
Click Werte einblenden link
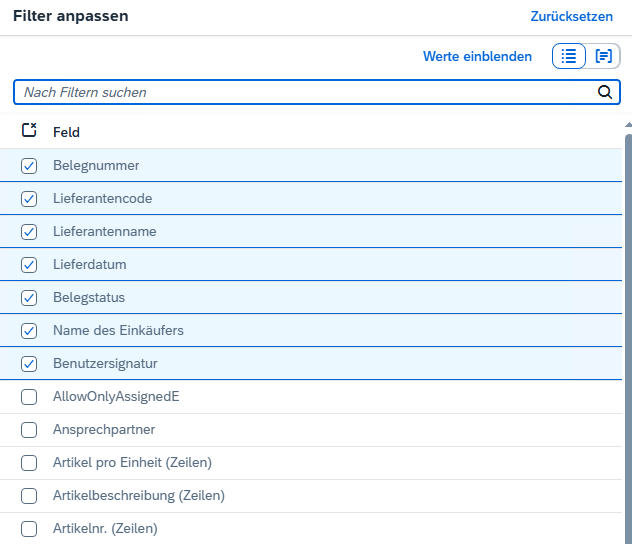477,57
